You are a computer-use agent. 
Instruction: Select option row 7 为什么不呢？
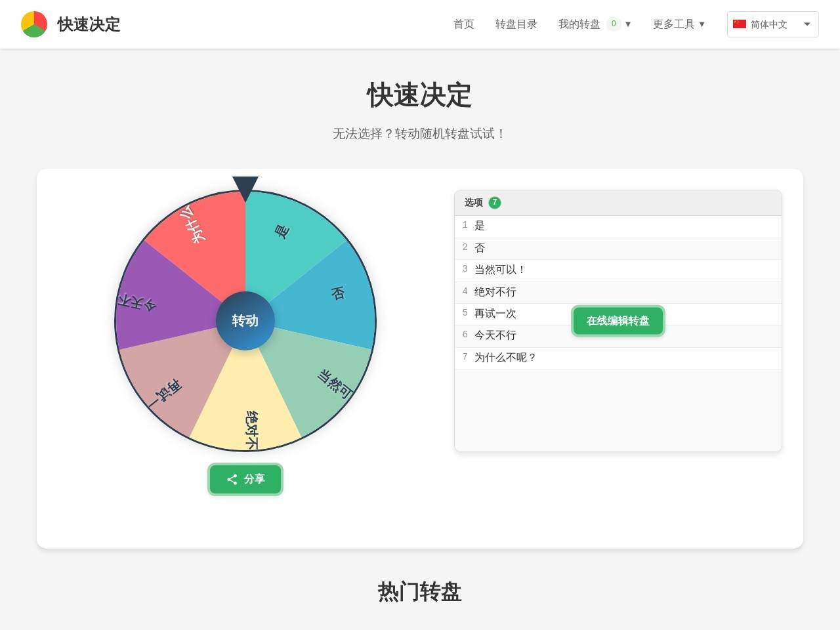(x=618, y=358)
